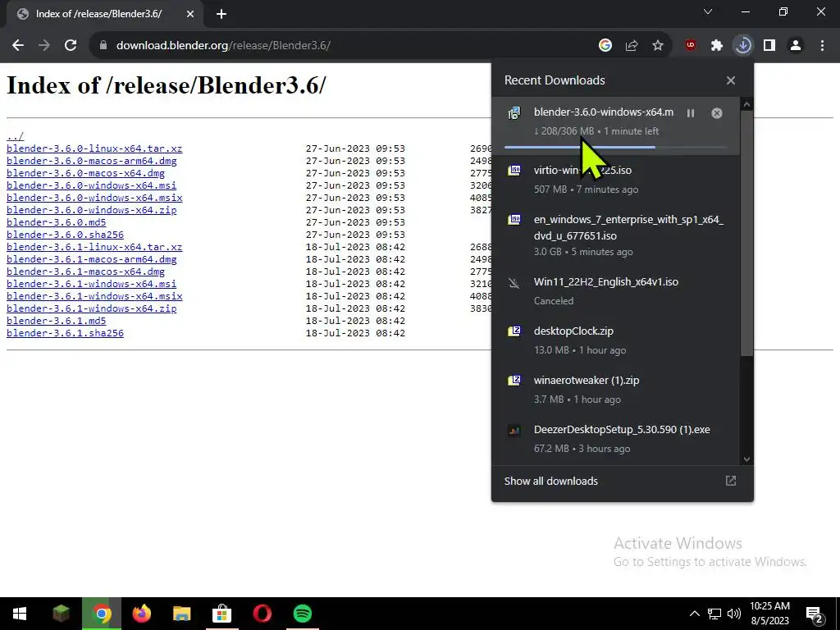The image size is (840, 630).
Task: Open desktopClock.zip download entry
Action: [615, 340]
